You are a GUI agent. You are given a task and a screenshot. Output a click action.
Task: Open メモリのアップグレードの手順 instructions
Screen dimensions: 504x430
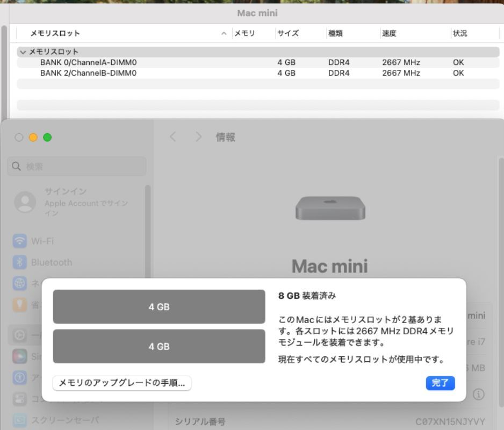(x=121, y=383)
